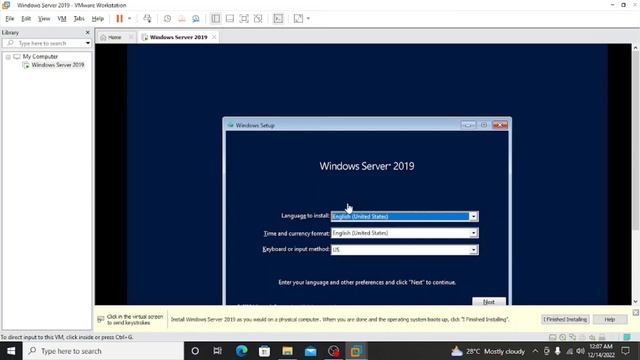Click the hard disk status icon
Image resolution: width=640 pixels, height=360 pixels.
553,337
